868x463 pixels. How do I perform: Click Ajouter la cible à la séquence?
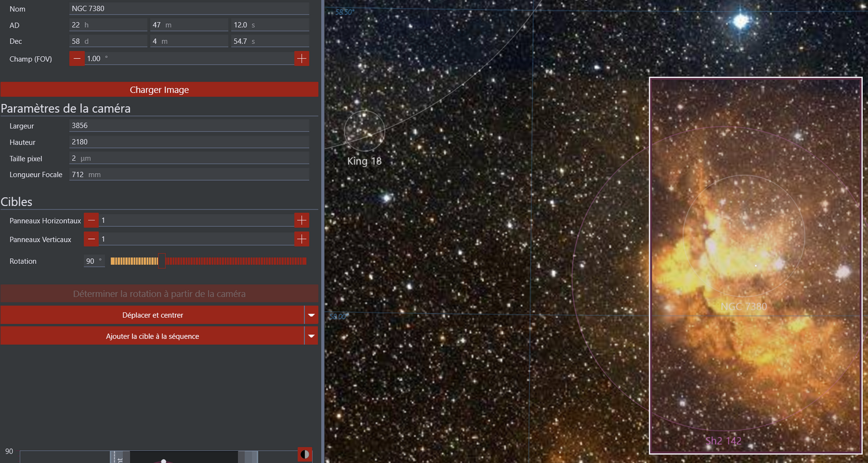click(152, 336)
